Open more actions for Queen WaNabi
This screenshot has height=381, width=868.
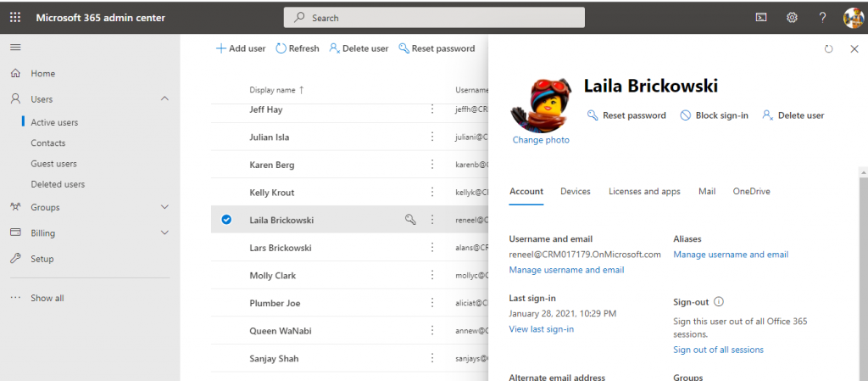point(432,331)
